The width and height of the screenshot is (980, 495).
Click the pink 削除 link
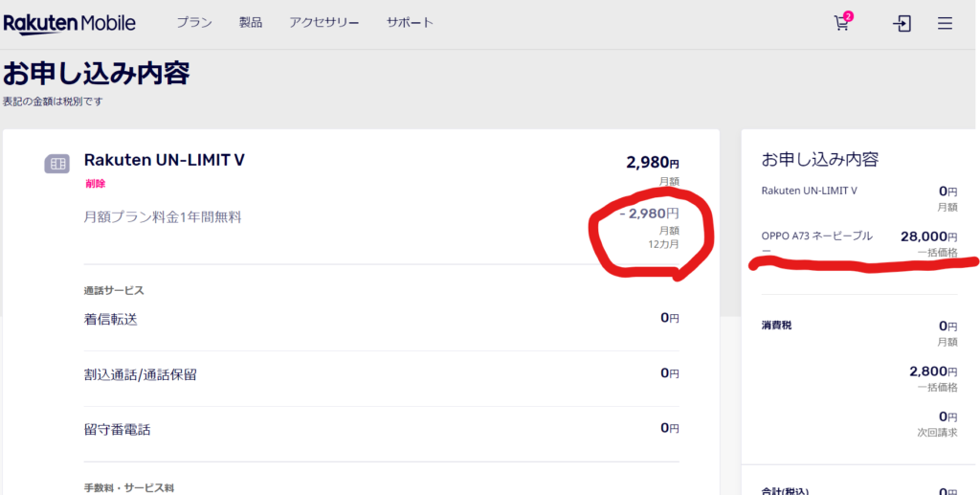click(96, 183)
